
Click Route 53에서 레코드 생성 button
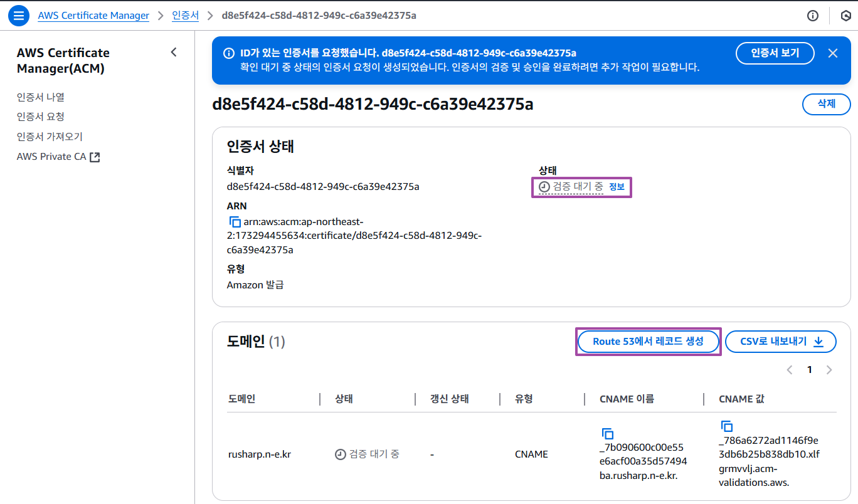click(x=648, y=342)
